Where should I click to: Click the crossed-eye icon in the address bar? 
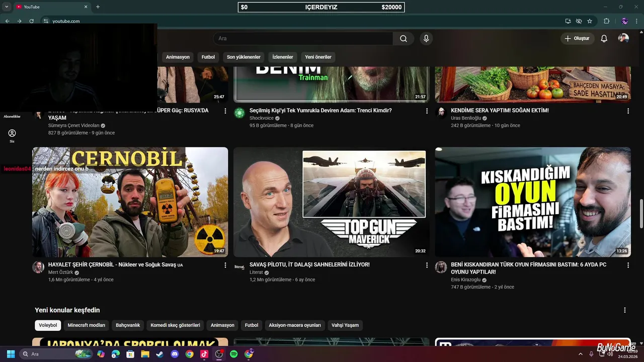(x=579, y=21)
